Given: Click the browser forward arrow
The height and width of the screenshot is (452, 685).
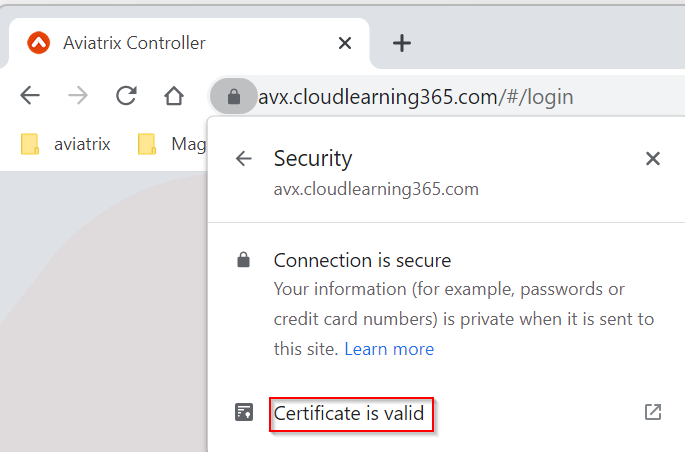Looking at the screenshot, I should click(78, 96).
